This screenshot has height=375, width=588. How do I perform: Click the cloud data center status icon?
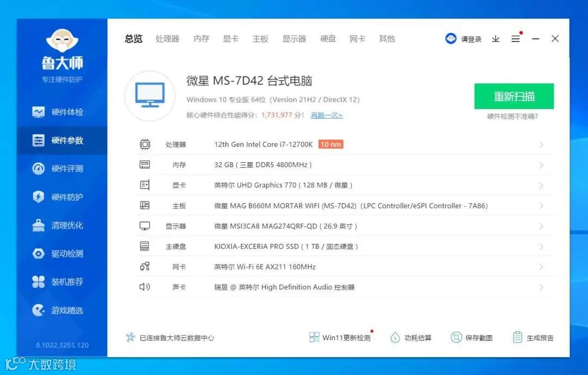point(130,337)
